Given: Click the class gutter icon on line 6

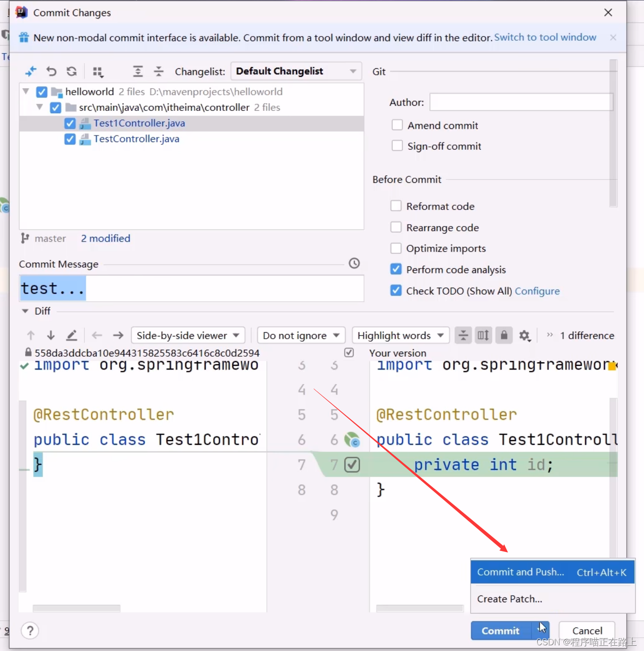Looking at the screenshot, I should pyautogui.click(x=352, y=440).
